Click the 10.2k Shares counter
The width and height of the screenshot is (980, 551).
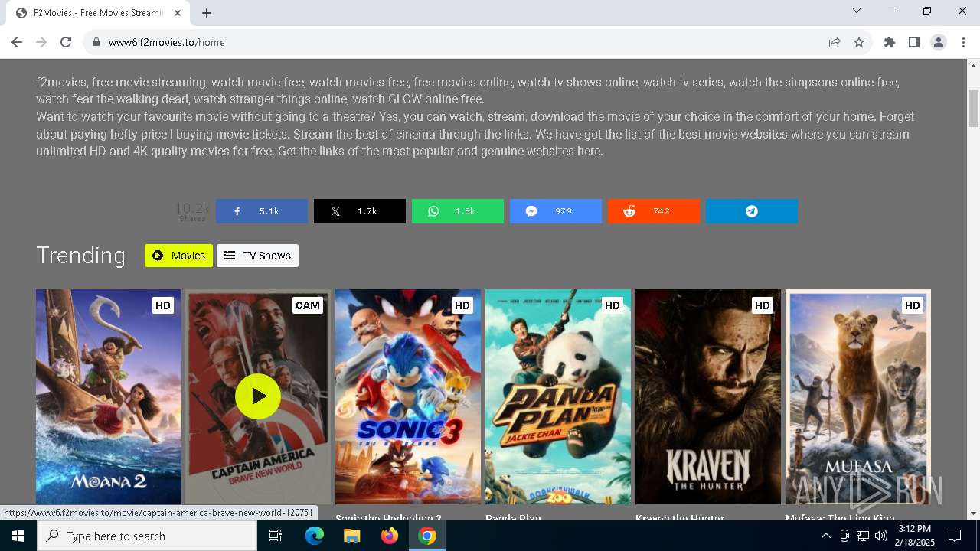[x=192, y=211]
